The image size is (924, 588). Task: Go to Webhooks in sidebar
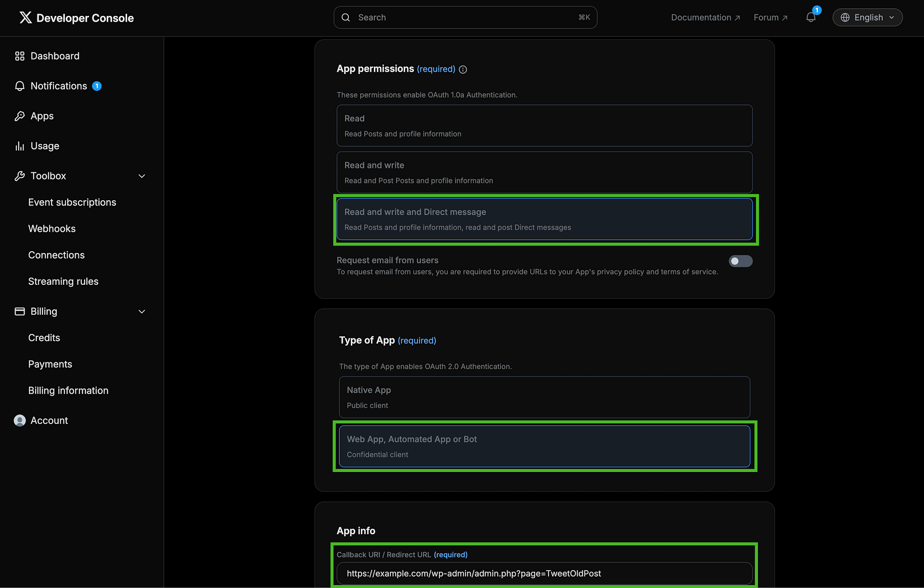coord(52,229)
